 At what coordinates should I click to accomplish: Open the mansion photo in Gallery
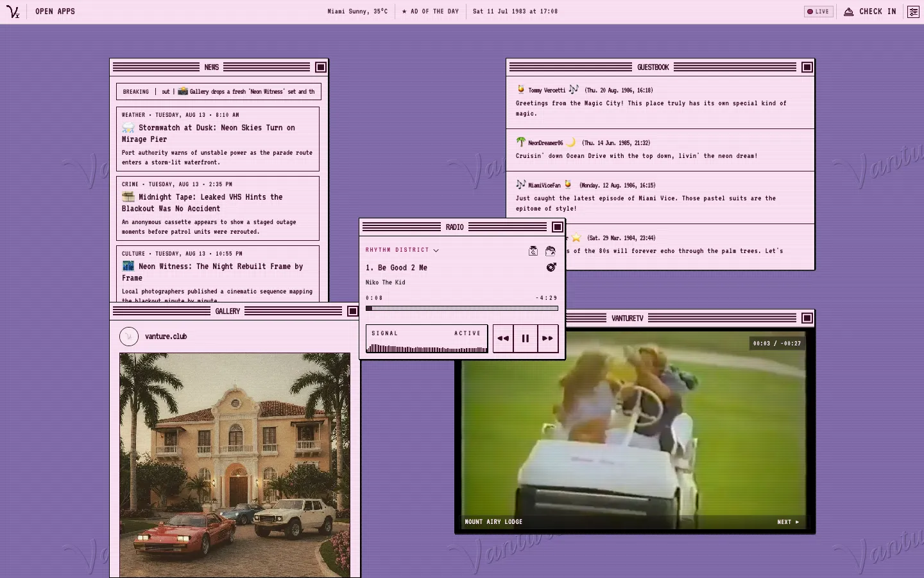(235, 465)
